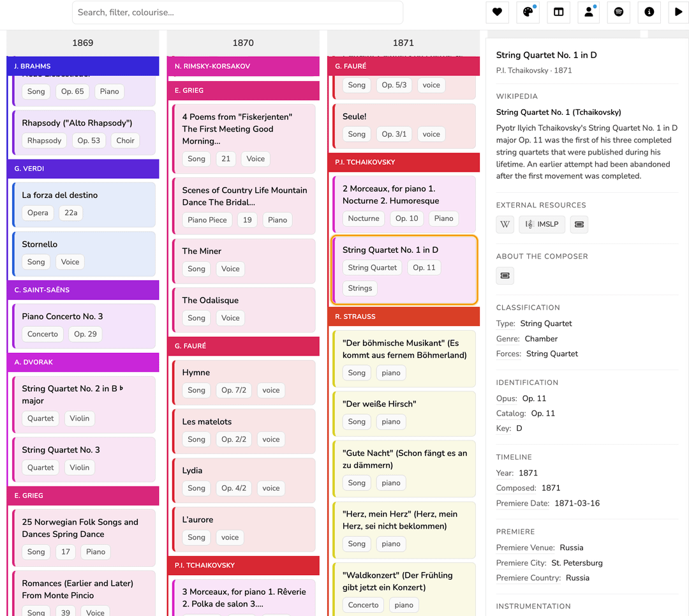689x616 pixels.
Task: Toggle the column layout icon
Action: pos(558,12)
